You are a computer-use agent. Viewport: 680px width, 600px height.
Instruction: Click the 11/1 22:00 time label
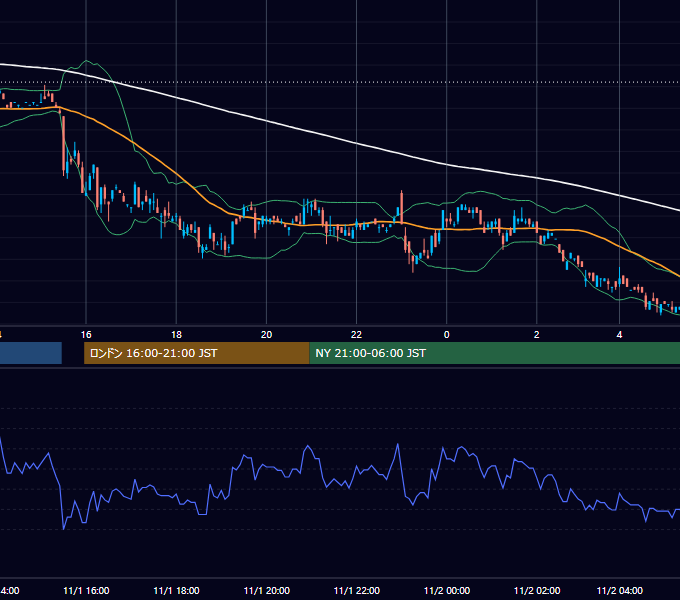pos(356,590)
